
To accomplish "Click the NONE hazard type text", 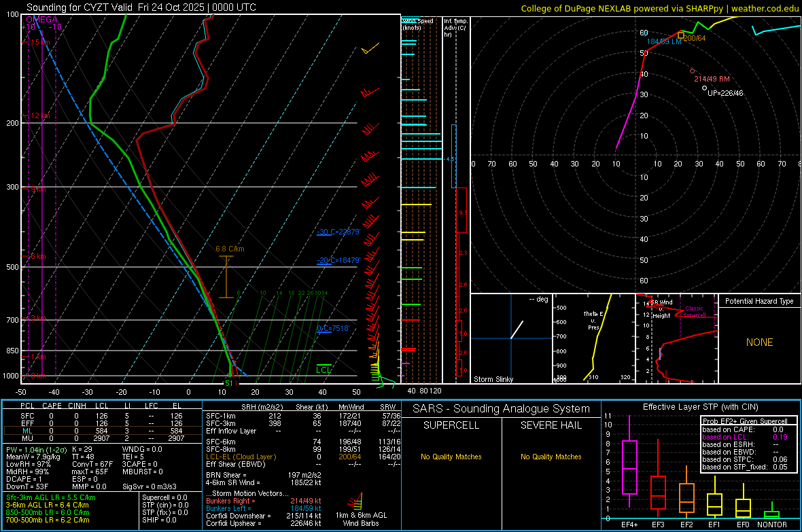I will 759,342.
